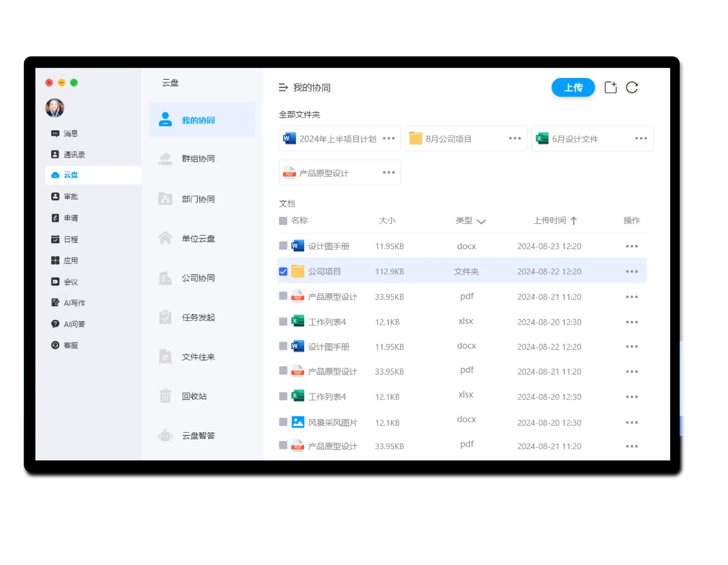Click PDF icon of first 产品原型设计 row

tap(298, 296)
